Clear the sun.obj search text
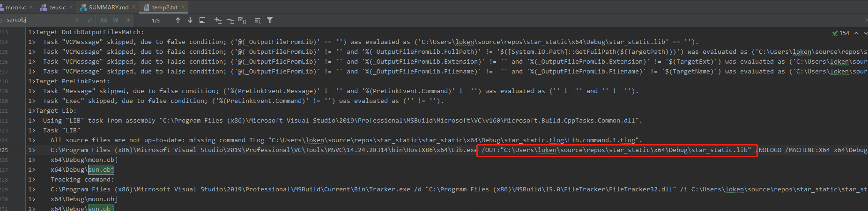Image resolution: width=868 pixels, height=211 pixels. (x=77, y=20)
